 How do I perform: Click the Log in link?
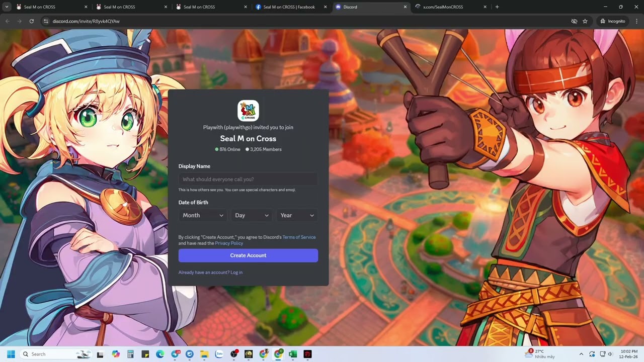coord(236,273)
